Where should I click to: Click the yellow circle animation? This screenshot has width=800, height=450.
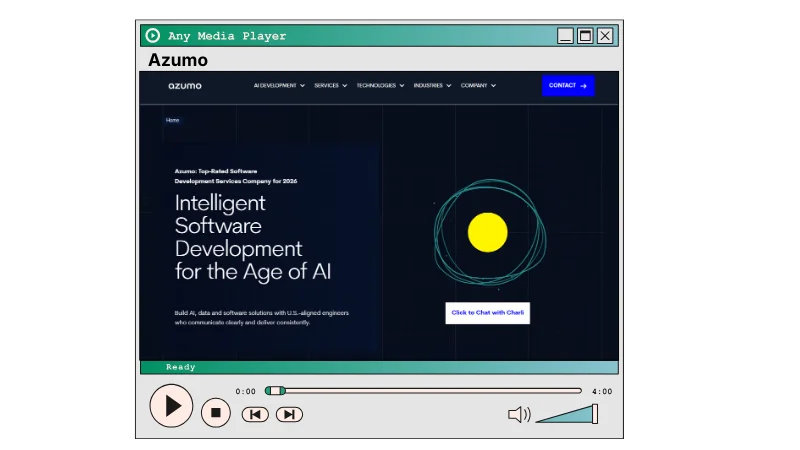[x=488, y=232]
